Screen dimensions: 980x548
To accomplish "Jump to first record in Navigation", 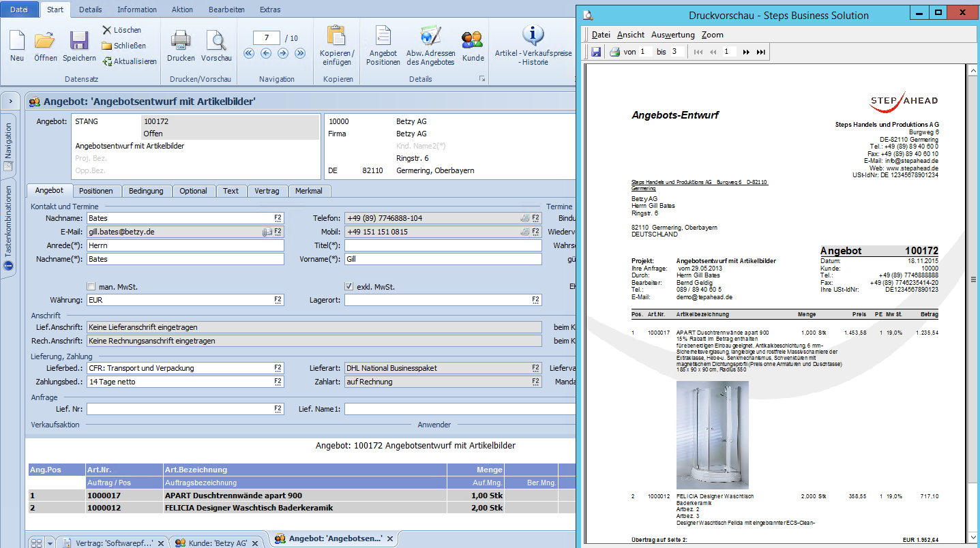I will pos(249,53).
